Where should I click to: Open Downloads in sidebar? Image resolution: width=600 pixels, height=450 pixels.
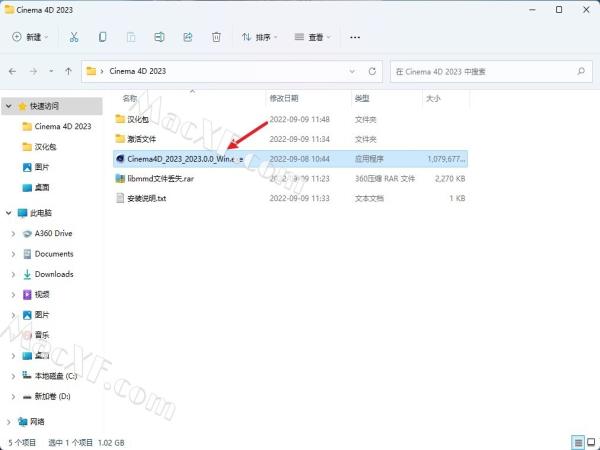coord(54,274)
